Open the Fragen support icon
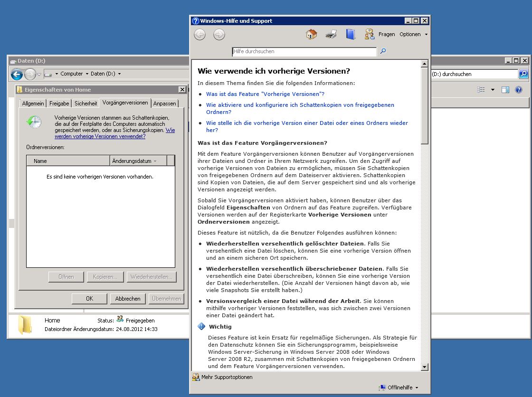The height and width of the screenshot is (397, 532). pos(370,34)
